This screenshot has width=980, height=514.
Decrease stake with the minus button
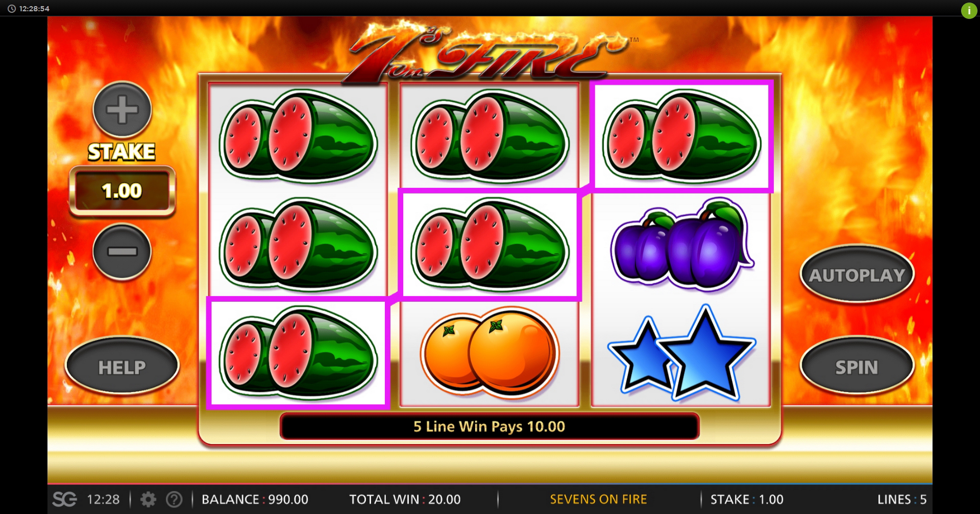pyautogui.click(x=122, y=251)
